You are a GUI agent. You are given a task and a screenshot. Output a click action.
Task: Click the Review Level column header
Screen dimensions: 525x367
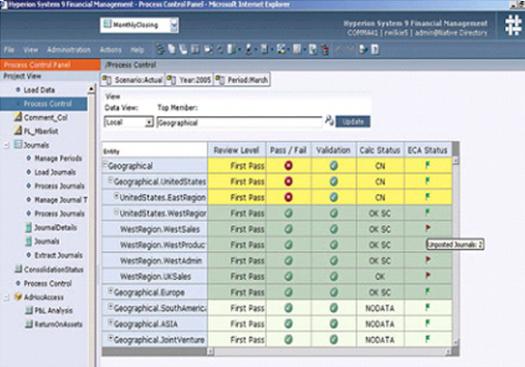click(x=236, y=150)
